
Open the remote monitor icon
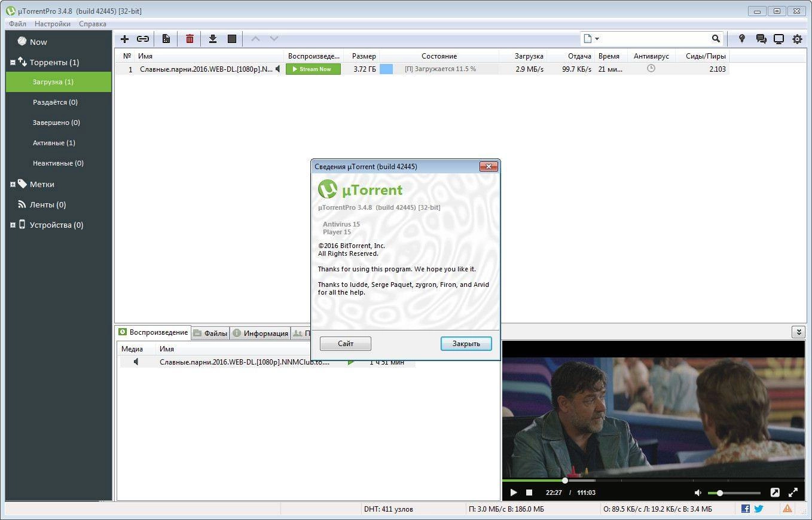pos(779,39)
